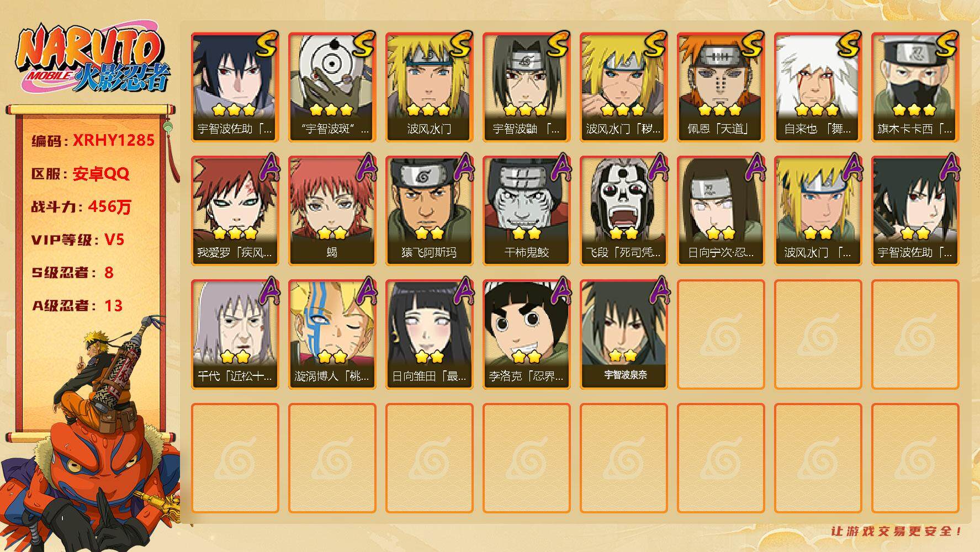Screen dimensions: 980x552
Task: Click the 漩涡博人 ninja card
Action: click(332, 335)
